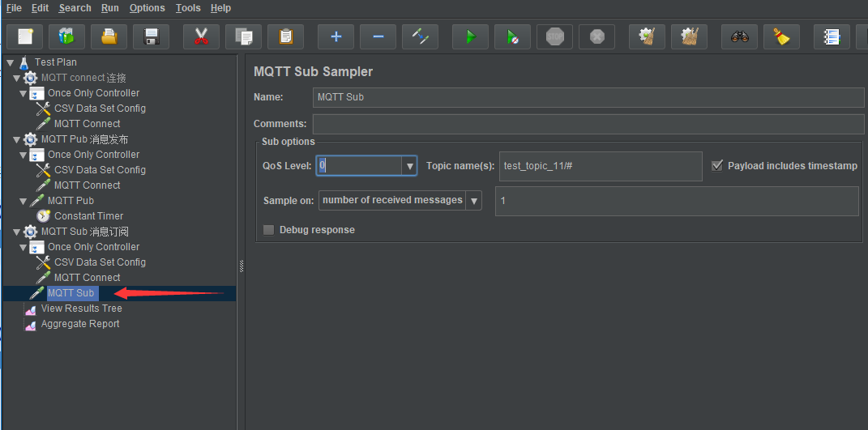The height and width of the screenshot is (430, 868).
Task: Select CSV Data Set Config under MQTT Sub group
Action: 100,262
